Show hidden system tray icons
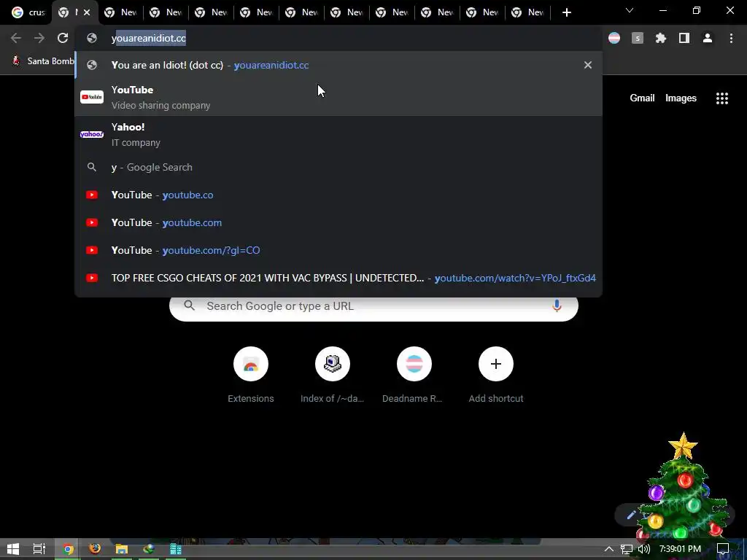Viewport: 747px width, 560px height. tap(609, 549)
